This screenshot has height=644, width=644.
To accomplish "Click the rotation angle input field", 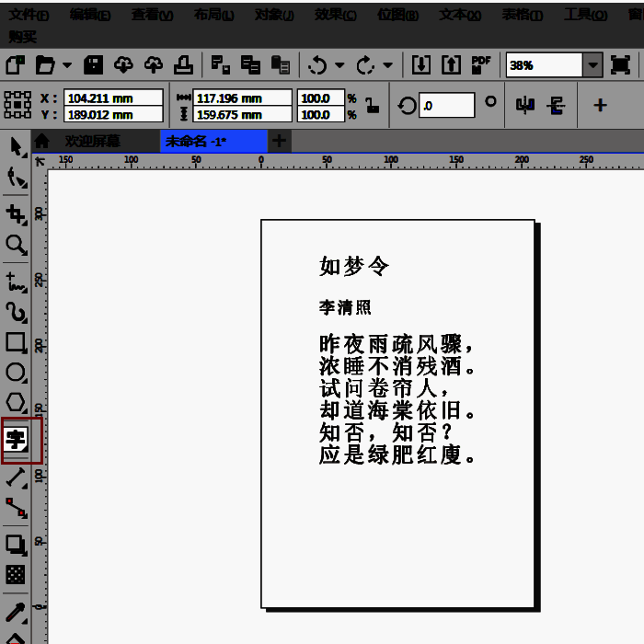I will click(x=447, y=105).
